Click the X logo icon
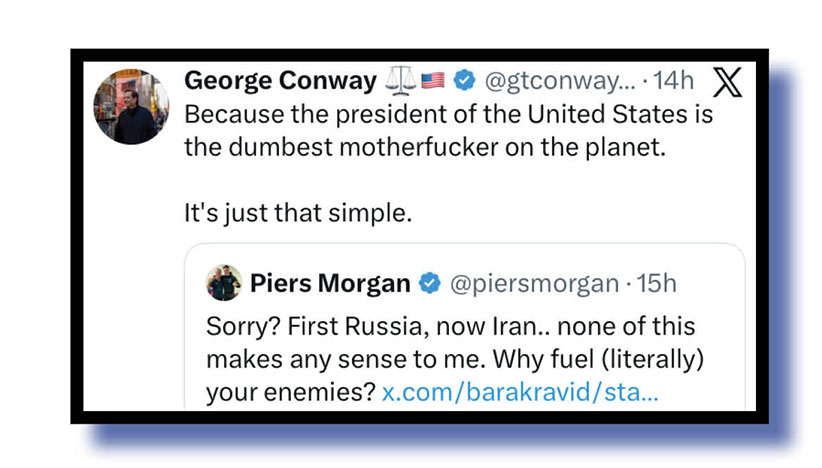Screen dimensions: 822x468 pyautogui.click(x=729, y=82)
